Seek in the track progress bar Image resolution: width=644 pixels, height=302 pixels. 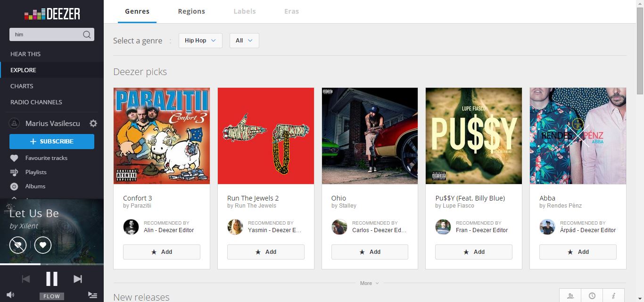coord(52,264)
